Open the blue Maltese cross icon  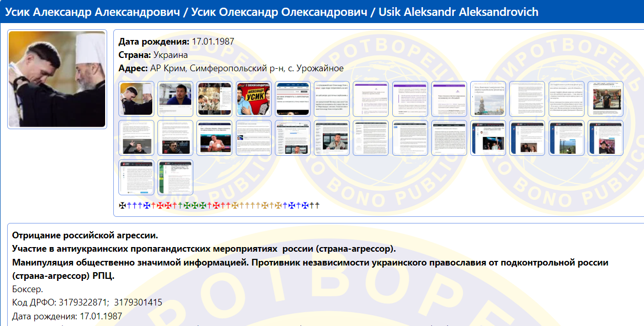click(x=146, y=204)
